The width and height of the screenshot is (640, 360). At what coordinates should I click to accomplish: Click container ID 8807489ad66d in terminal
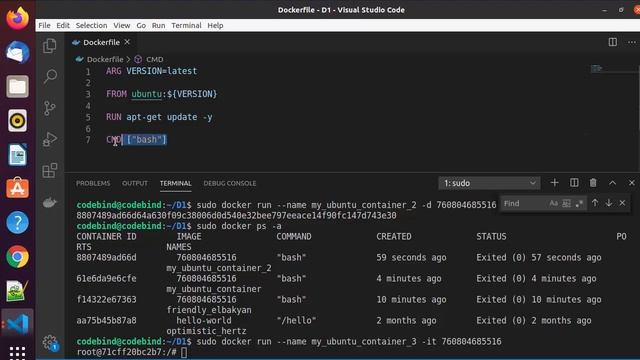106,258
